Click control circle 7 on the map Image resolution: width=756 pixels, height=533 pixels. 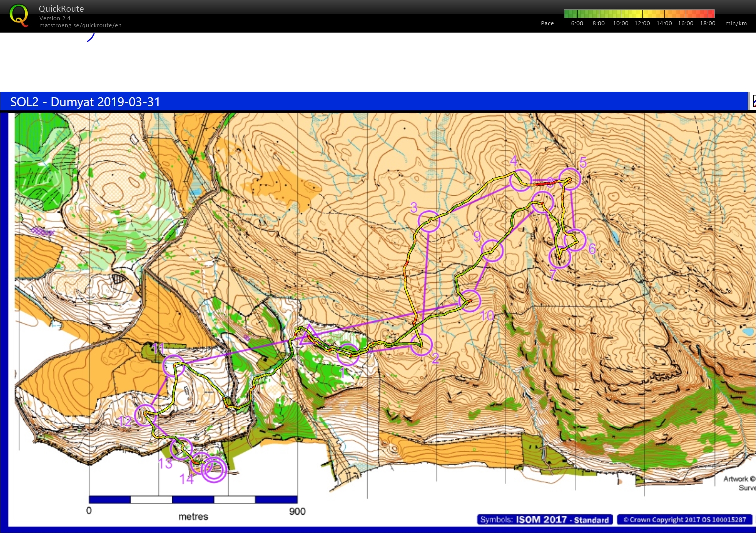tap(560, 257)
